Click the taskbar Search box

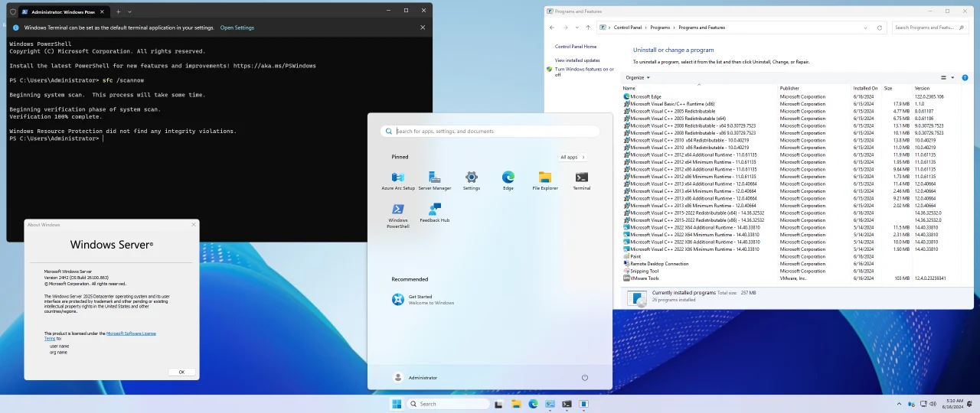tap(449, 404)
